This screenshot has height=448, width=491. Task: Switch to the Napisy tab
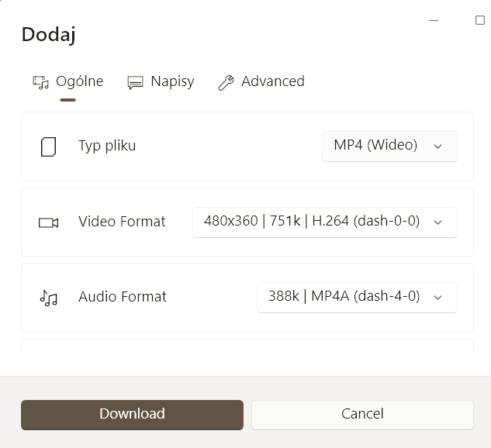[x=161, y=82]
